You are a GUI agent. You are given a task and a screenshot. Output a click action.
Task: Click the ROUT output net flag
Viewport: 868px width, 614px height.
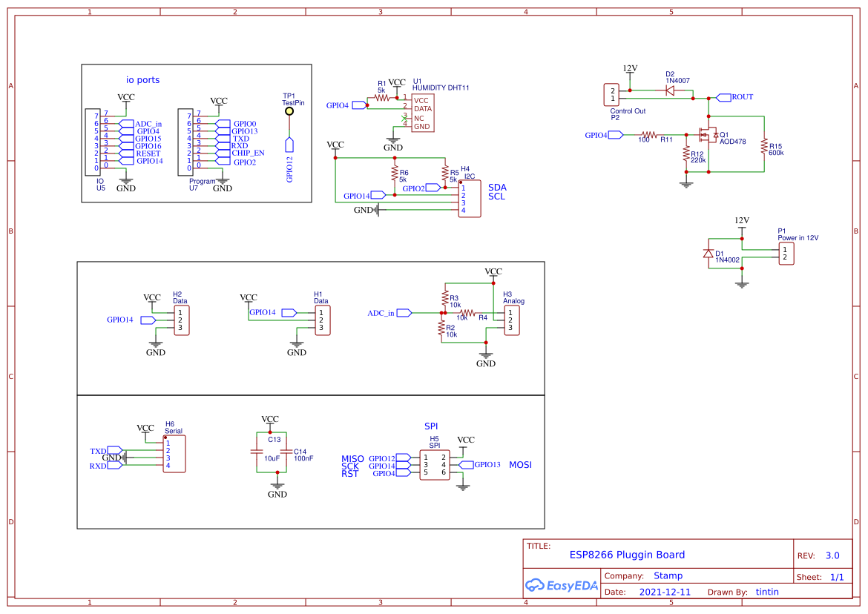[723, 96]
